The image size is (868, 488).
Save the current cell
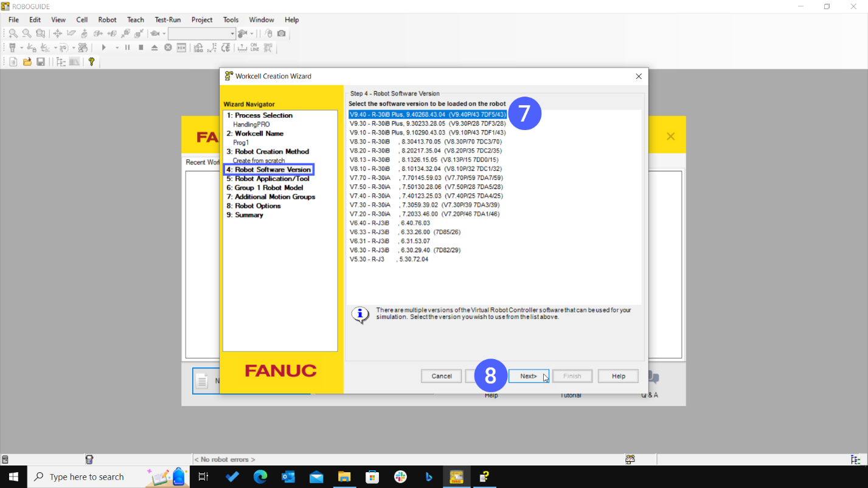click(x=41, y=61)
